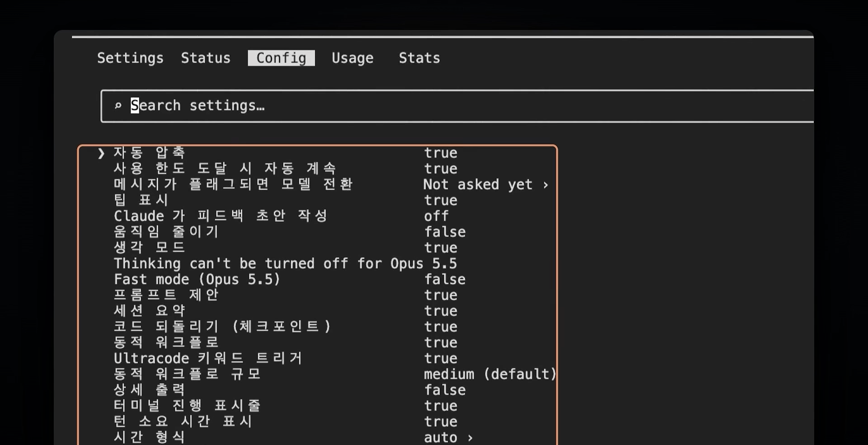Select 터미널 진행 표시줄 setting
Image resolution: width=868 pixels, height=445 pixels.
pos(187,406)
